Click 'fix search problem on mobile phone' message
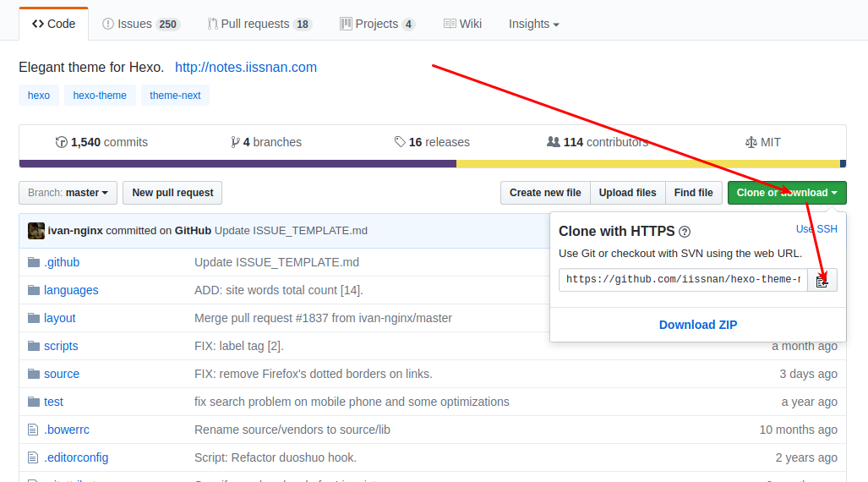 coord(352,402)
